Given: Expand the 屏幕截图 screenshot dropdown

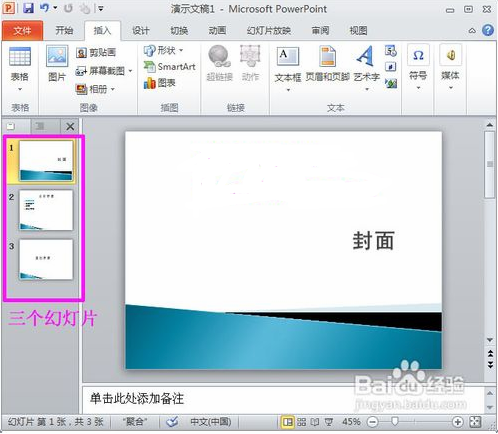Looking at the screenshot, I should tap(130, 71).
